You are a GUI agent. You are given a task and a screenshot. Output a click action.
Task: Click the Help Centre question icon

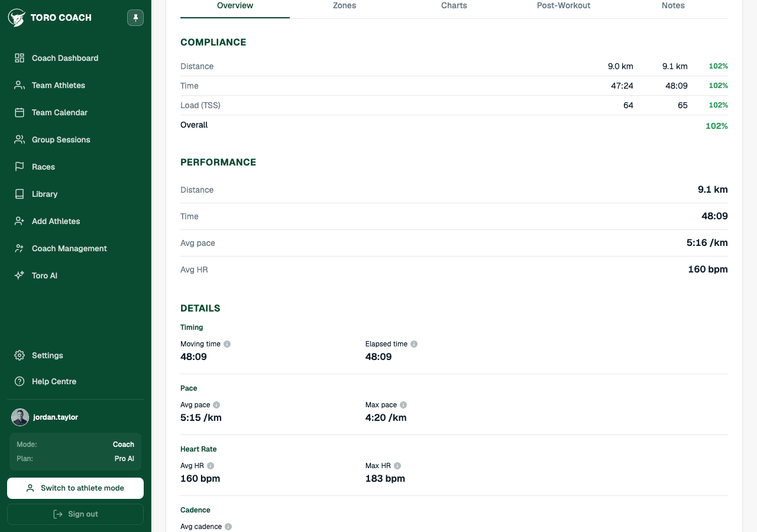[20, 381]
